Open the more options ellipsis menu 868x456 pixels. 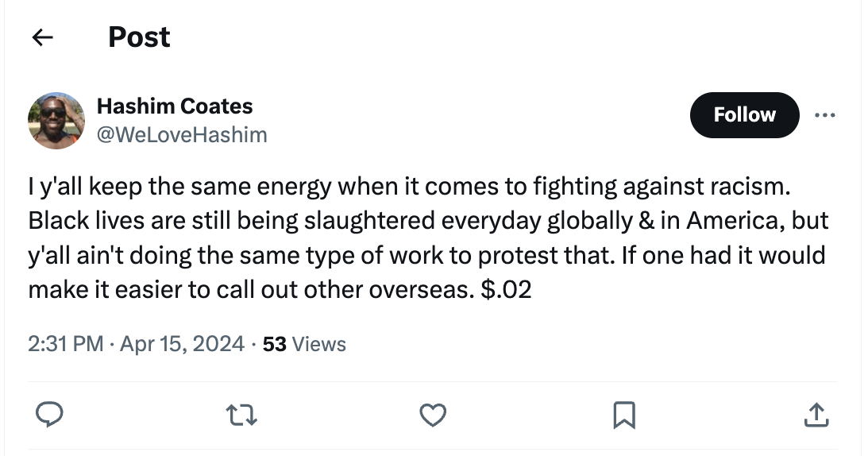(825, 115)
